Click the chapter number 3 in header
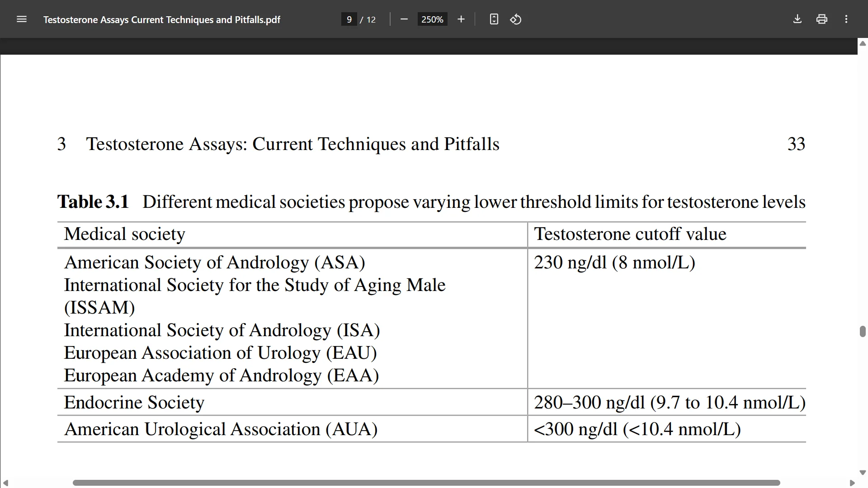The height and width of the screenshot is (488, 868). click(61, 144)
